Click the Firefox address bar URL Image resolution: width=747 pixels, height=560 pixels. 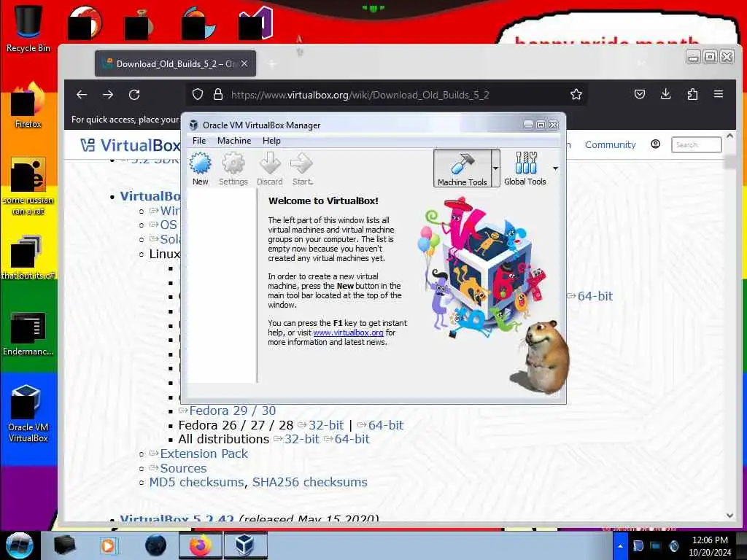[360, 95]
